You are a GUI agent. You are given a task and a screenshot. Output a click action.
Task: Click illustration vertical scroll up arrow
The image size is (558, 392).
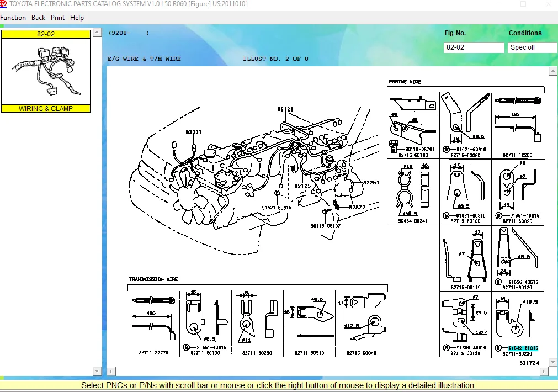(552, 71)
